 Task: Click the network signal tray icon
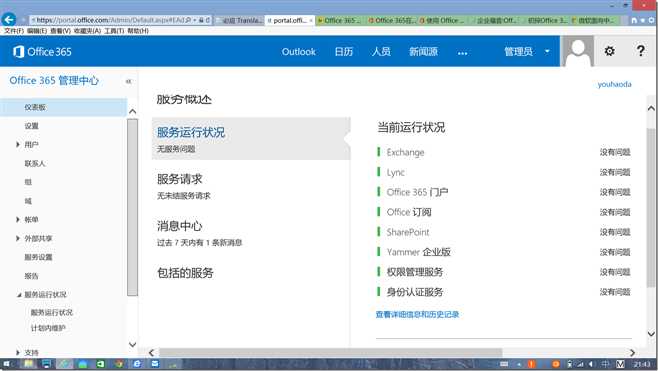tap(580, 364)
